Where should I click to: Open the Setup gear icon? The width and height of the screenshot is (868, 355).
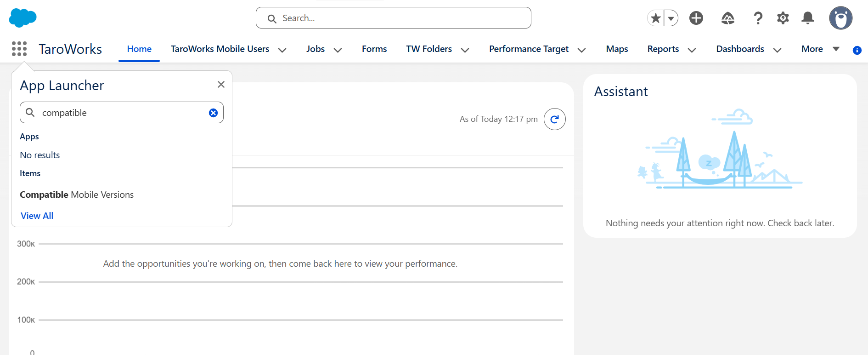pos(783,18)
